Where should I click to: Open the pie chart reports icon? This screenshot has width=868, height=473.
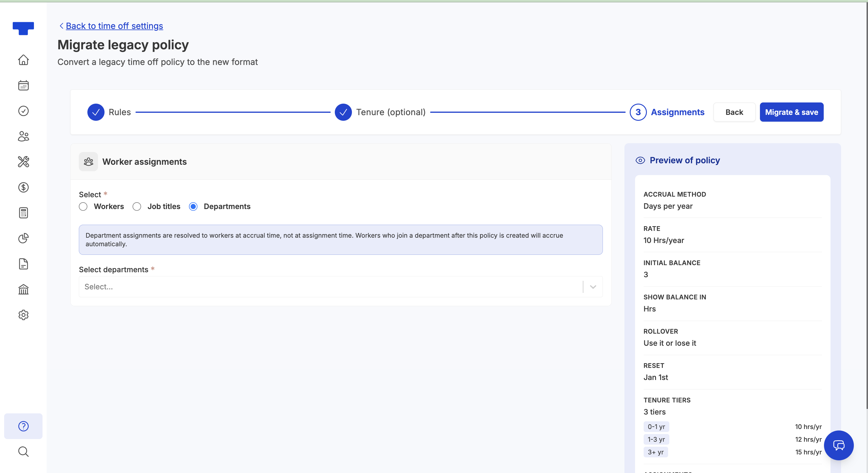coord(23,238)
